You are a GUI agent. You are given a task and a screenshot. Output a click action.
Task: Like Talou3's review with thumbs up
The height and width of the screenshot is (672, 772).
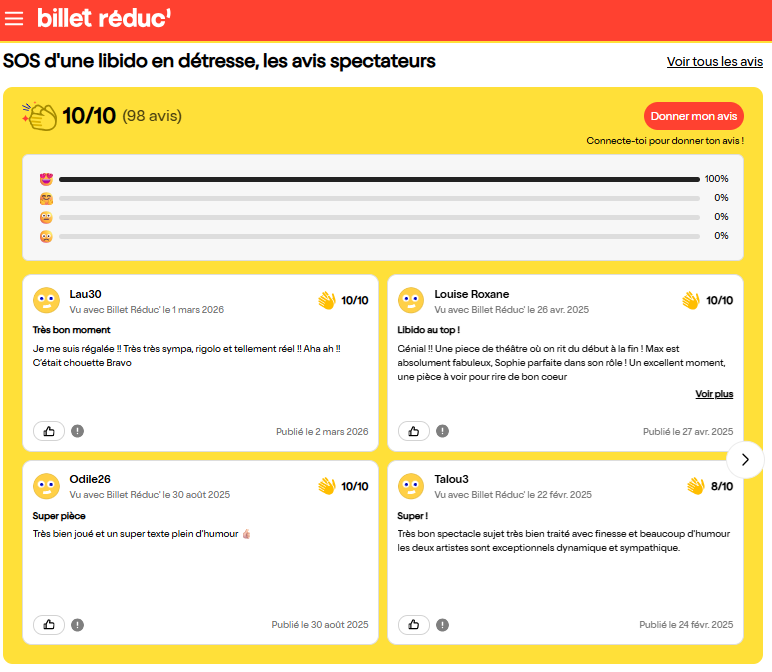[x=414, y=624]
